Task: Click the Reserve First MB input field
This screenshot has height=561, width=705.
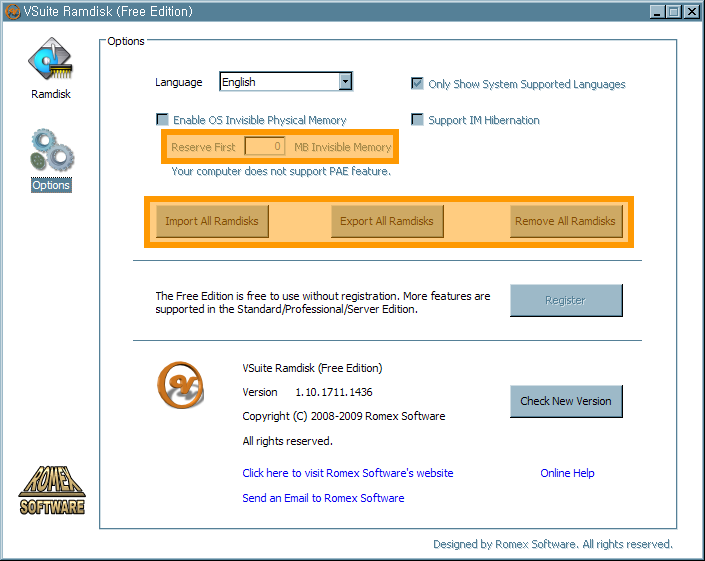Action: 264,147
